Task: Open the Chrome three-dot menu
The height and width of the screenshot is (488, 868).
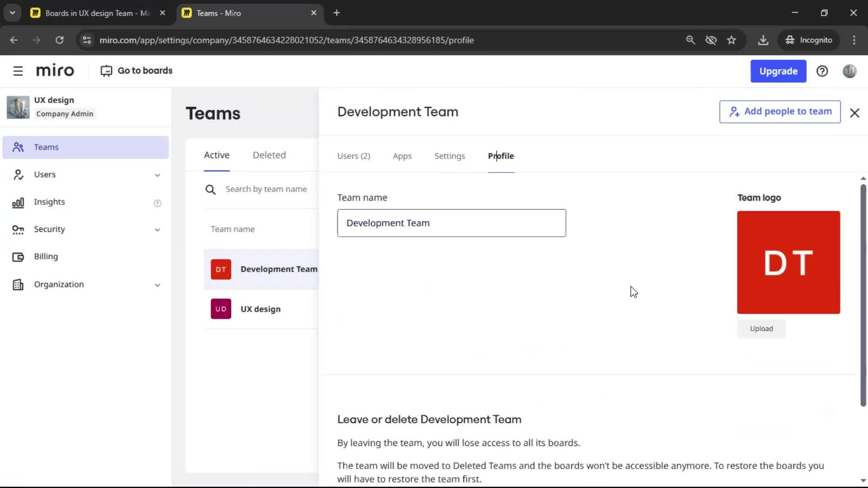Action: [854, 40]
